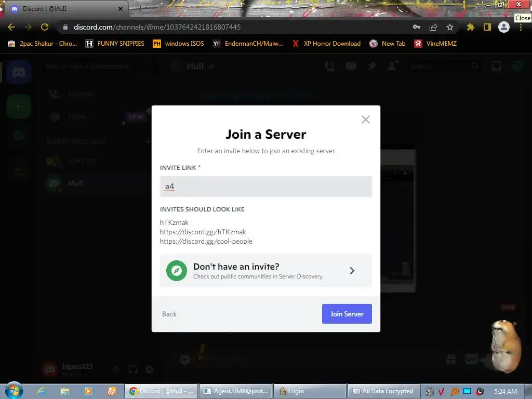The image size is (532, 399).
Task: Bookmark this page with the star icon
Action: pos(450,27)
